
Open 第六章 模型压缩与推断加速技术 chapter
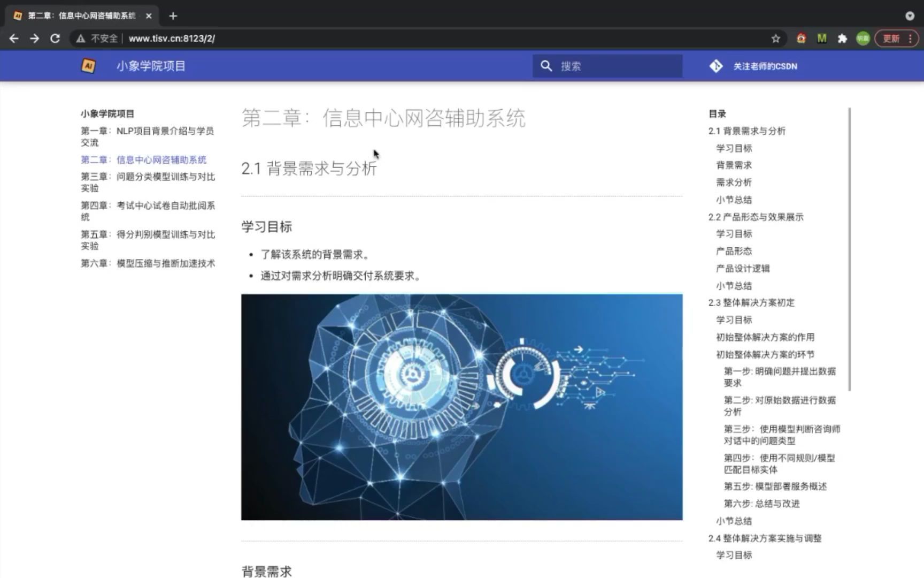pos(148,263)
